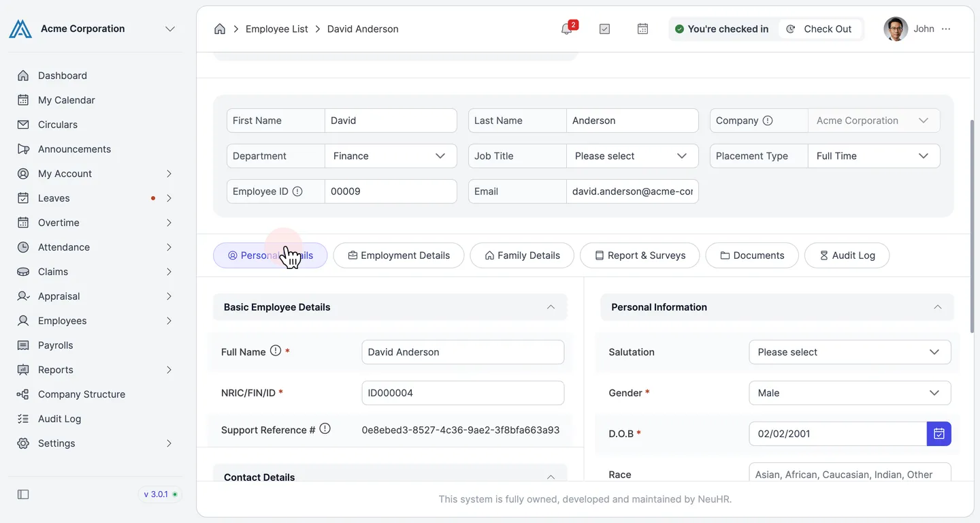This screenshot has width=980, height=523.
Task: Open the Placement Type dropdown
Action: tap(874, 156)
